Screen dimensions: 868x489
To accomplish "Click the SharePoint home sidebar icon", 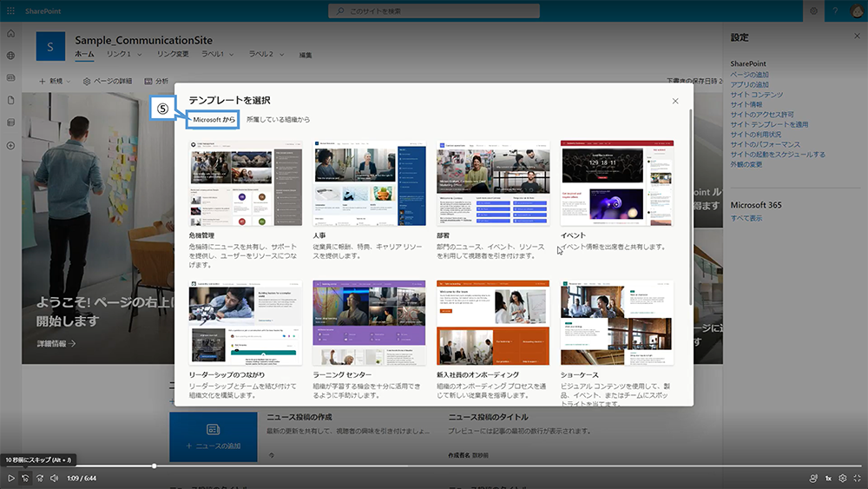I will [10, 34].
